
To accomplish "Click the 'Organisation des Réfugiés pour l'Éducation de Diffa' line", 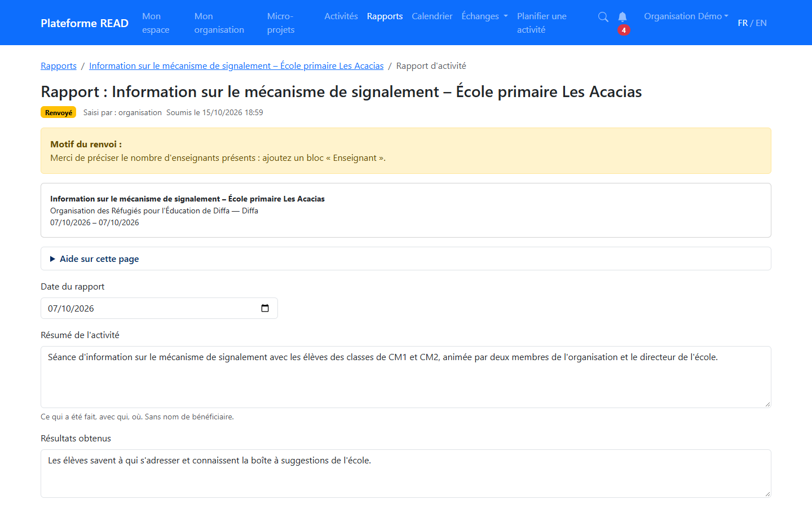I will [x=154, y=211].
